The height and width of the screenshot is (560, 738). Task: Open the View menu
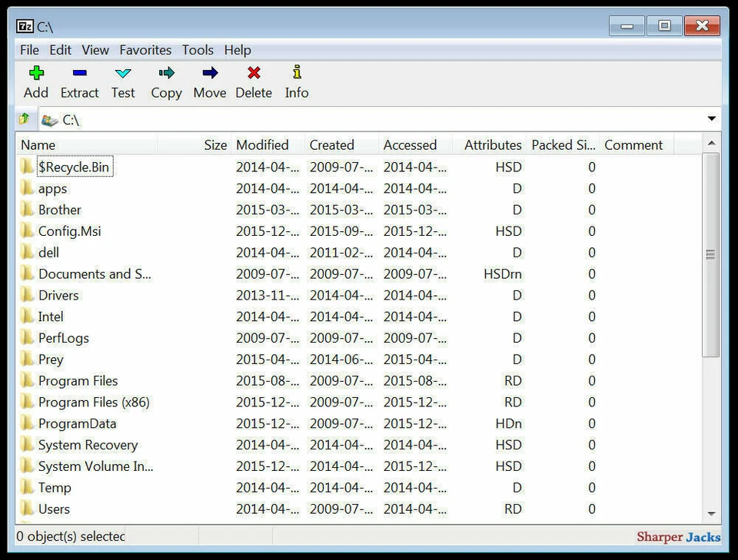coord(95,50)
